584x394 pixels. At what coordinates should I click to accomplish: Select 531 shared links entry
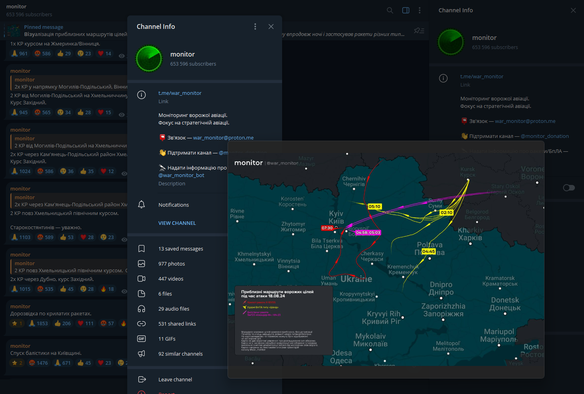[x=177, y=324]
